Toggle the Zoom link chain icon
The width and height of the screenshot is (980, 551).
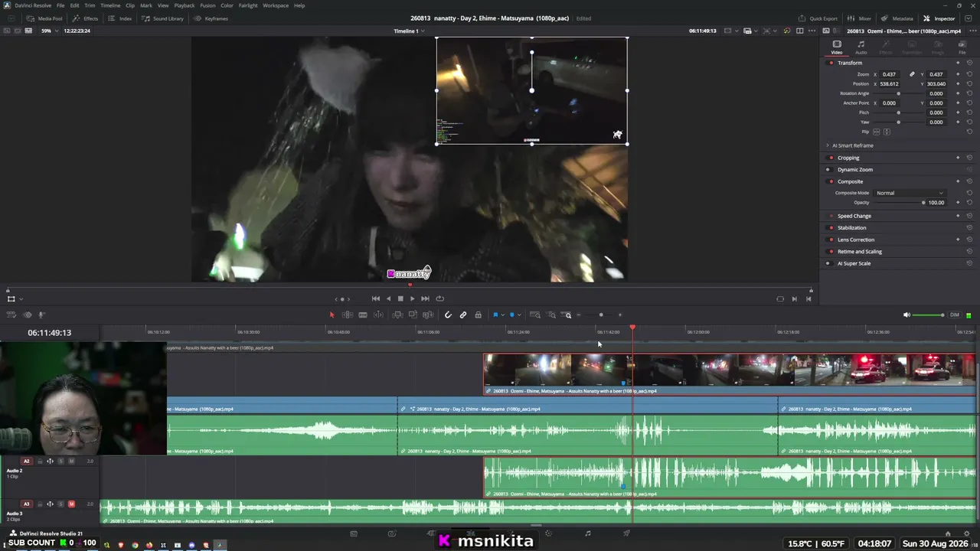[x=912, y=74]
